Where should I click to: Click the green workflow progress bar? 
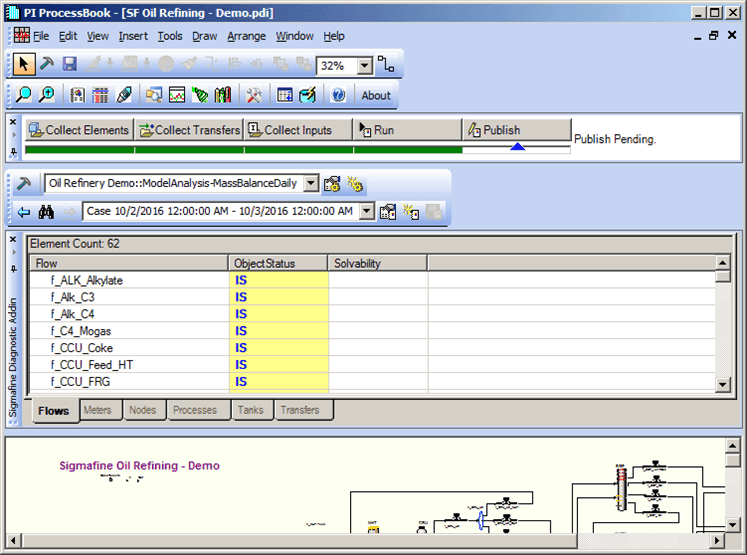(x=243, y=150)
